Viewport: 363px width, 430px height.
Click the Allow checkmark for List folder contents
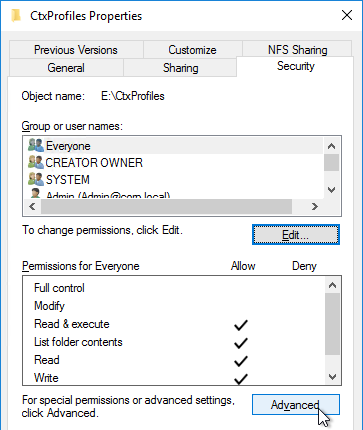click(x=241, y=343)
